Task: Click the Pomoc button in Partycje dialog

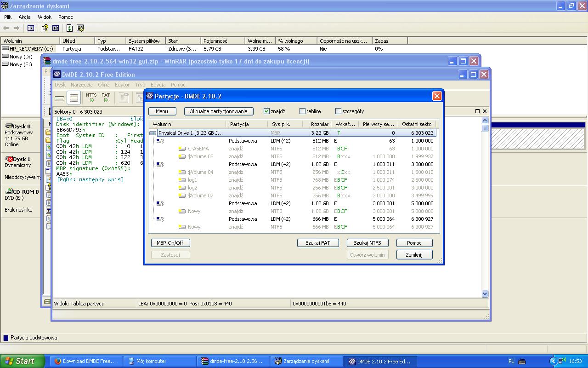Action: (x=414, y=243)
